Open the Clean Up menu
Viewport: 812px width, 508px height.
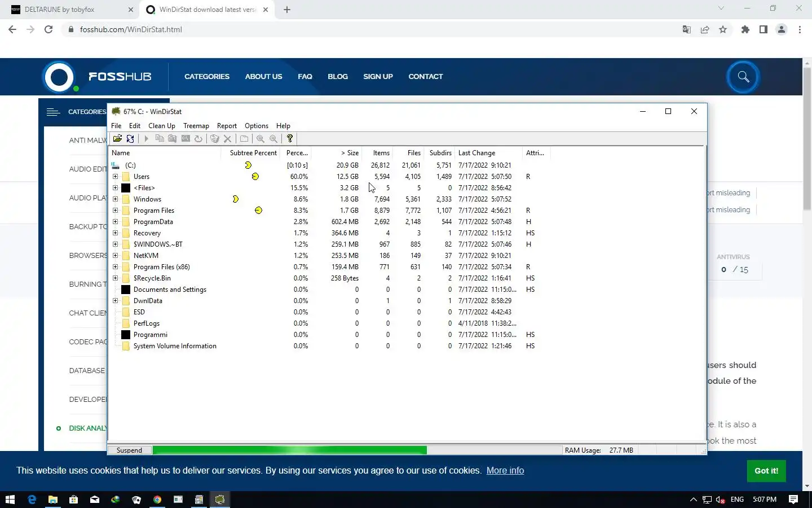[162, 126]
